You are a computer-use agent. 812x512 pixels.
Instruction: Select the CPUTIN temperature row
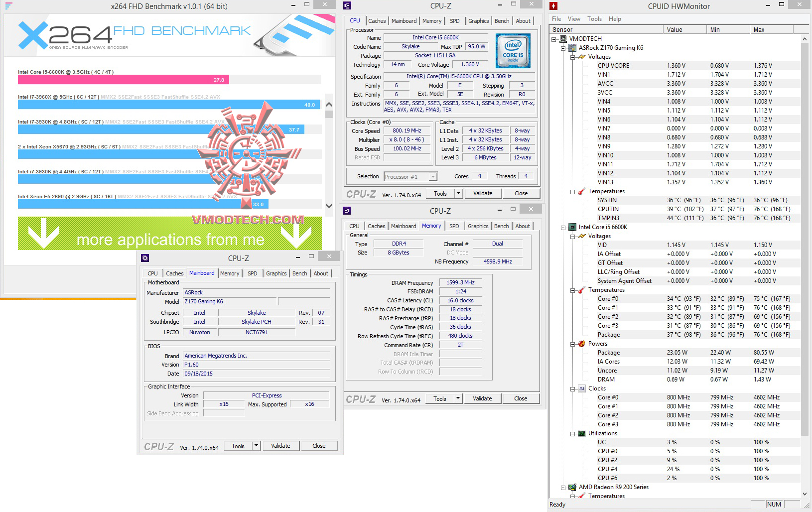pos(697,209)
